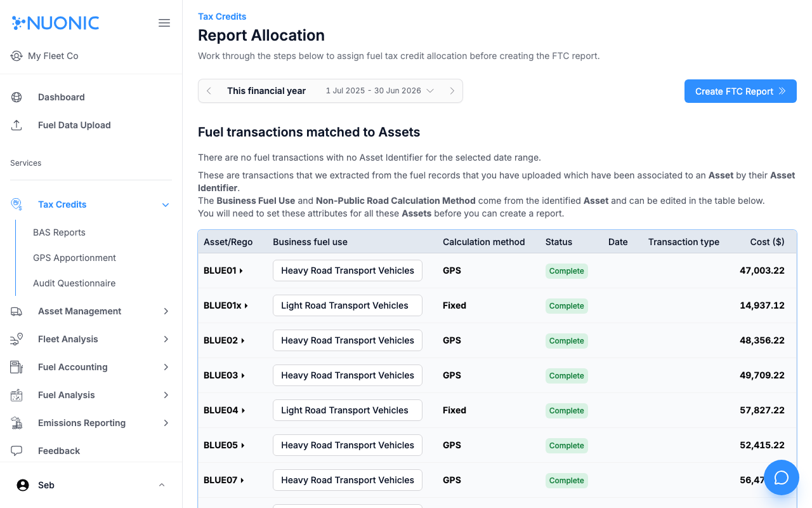
Task: Open BLUE01 business fuel use dropdown
Action: [x=348, y=271]
